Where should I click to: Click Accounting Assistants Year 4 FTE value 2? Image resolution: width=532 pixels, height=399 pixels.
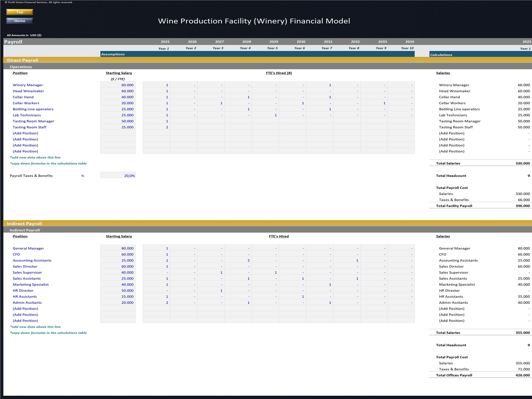(x=238, y=260)
